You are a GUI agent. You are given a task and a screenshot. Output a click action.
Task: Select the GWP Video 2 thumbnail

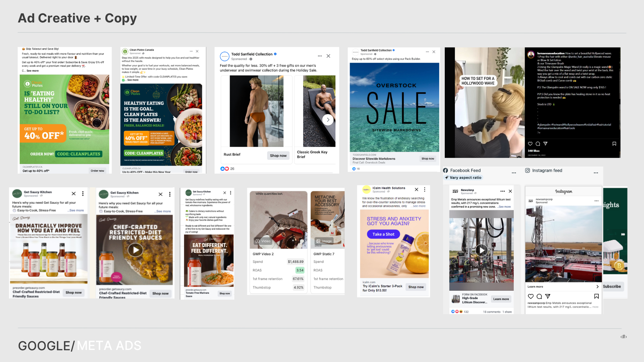(x=278, y=220)
